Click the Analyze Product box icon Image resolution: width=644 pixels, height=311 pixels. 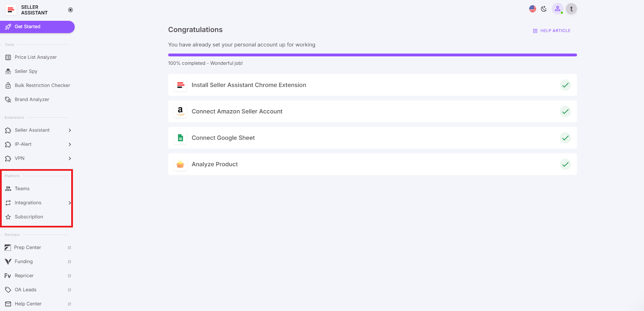(180, 164)
